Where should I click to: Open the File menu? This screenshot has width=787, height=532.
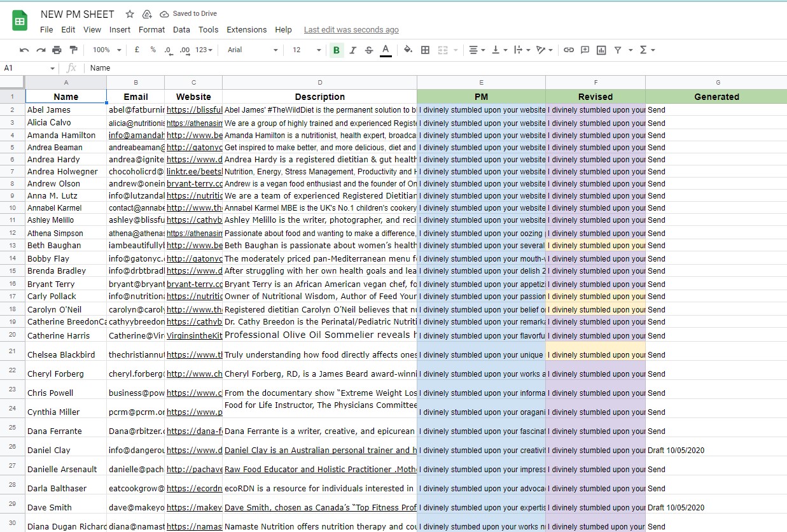(x=46, y=29)
